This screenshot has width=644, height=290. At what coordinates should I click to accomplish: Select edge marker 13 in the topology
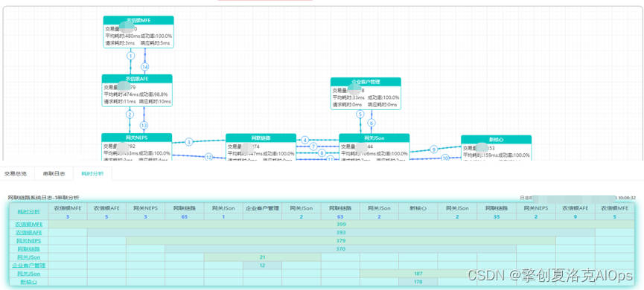pyautogui.click(x=144, y=126)
